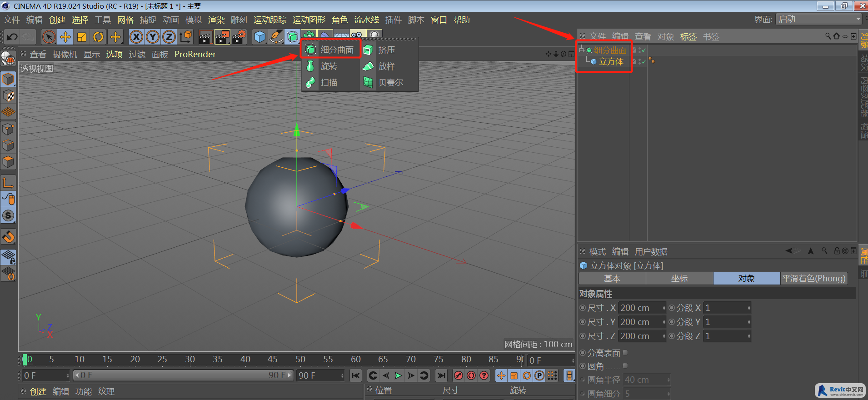Render the current view clapperboard icon
The width and height of the screenshot is (868, 400).
coord(205,37)
